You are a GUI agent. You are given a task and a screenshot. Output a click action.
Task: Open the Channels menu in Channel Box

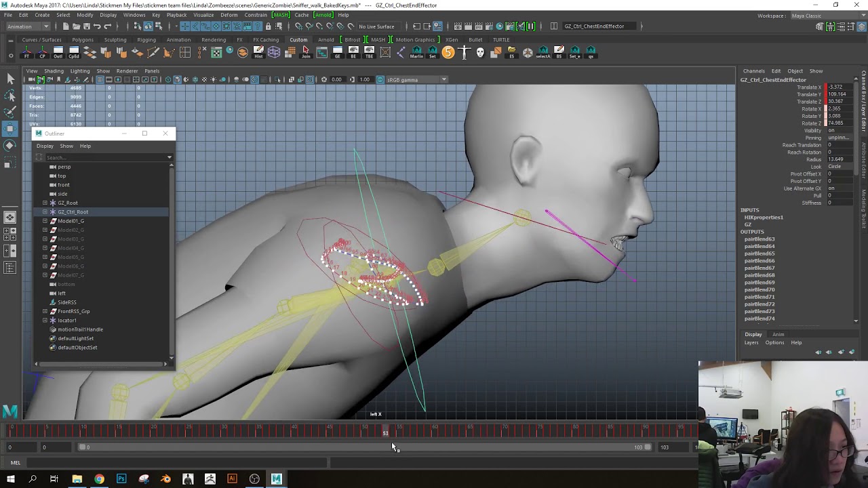point(753,70)
